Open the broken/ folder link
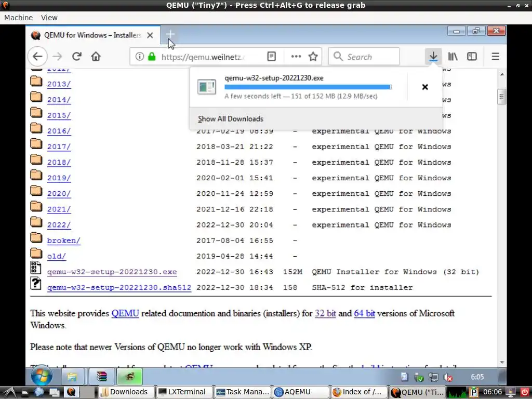532x399 pixels. point(63,240)
